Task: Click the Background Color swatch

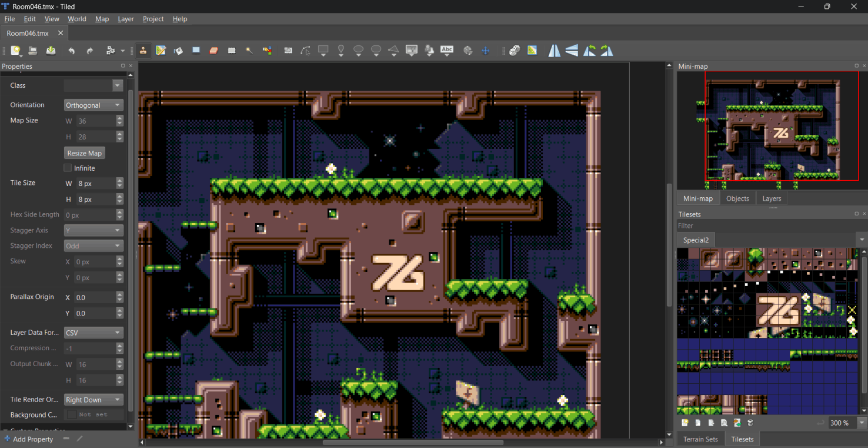Action: (x=72, y=415)
